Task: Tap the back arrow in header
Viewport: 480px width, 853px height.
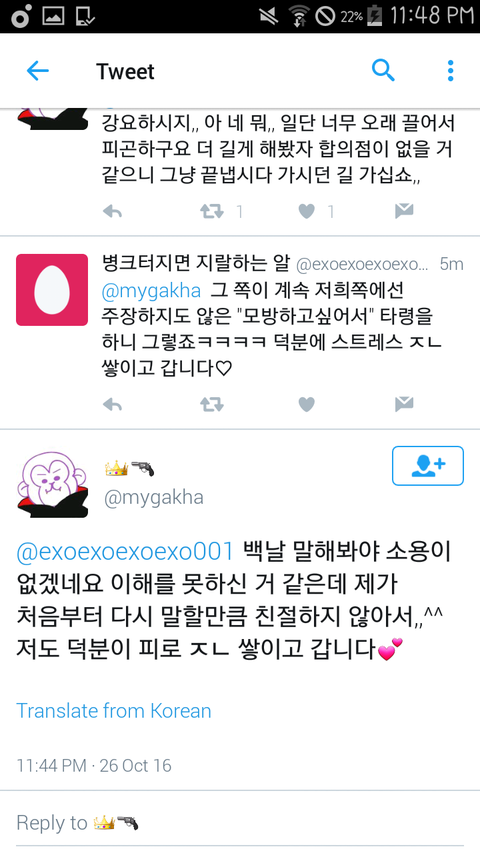Action: 38,71
